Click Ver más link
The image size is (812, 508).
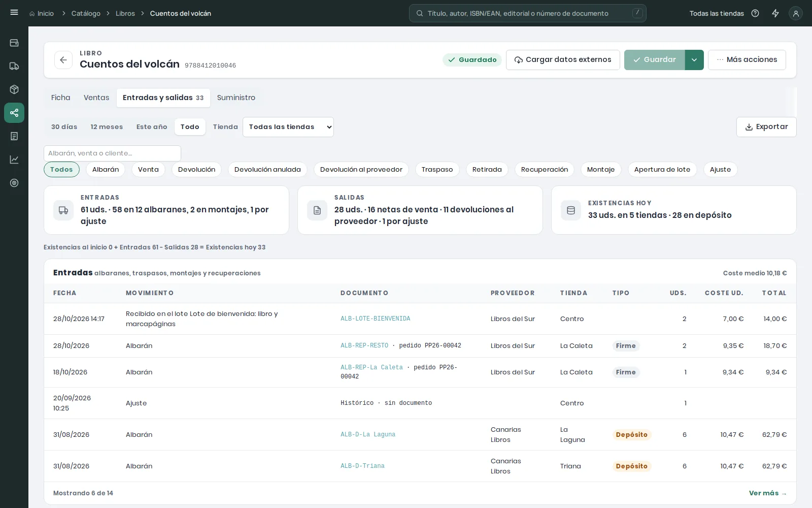(x=768, y=493)
